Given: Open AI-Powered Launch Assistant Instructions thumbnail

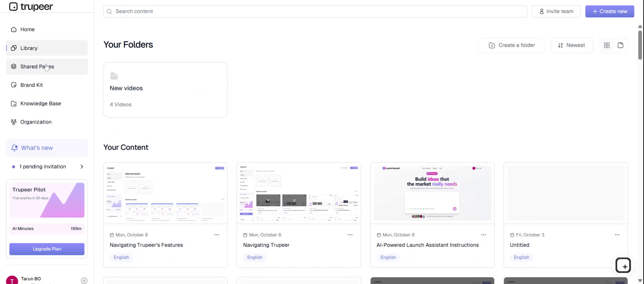Looking at the screenshot, I should pos(432,193).
